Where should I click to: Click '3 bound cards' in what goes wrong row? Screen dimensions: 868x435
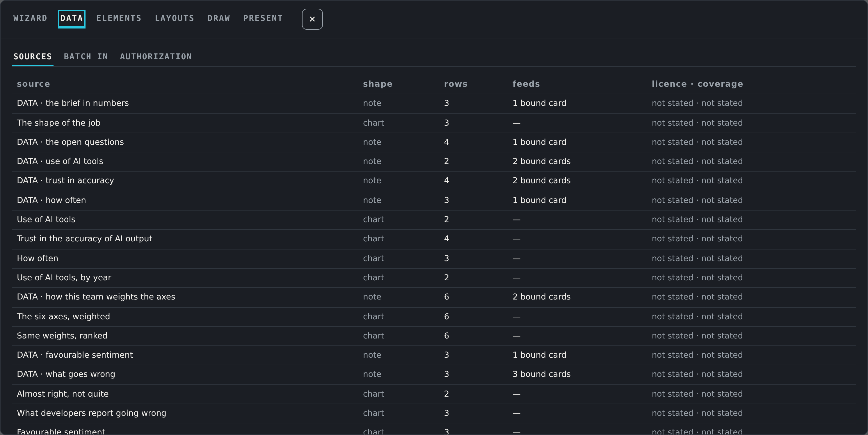pos(542,374)
